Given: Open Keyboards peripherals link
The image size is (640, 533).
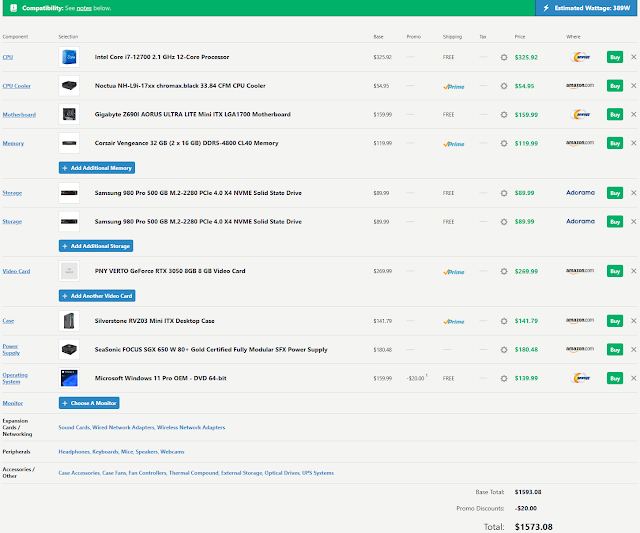Looking at the screenshot, I should (x=105, y=452).
